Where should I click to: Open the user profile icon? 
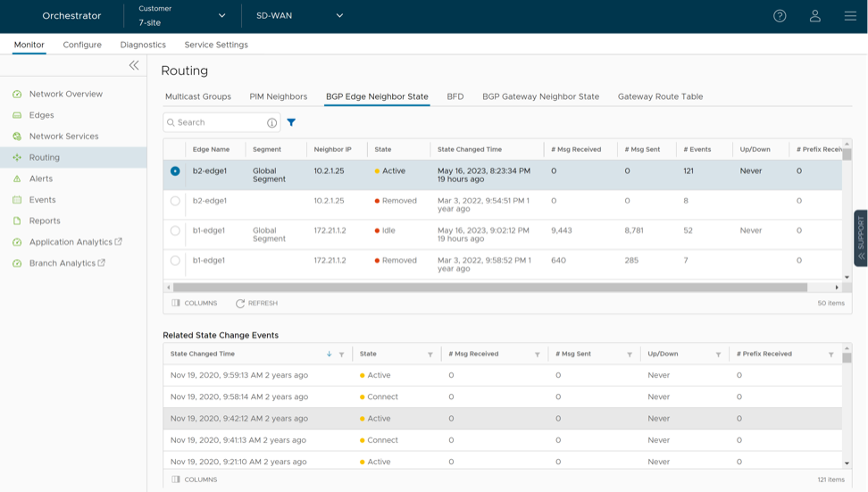[x=814, y=16]
